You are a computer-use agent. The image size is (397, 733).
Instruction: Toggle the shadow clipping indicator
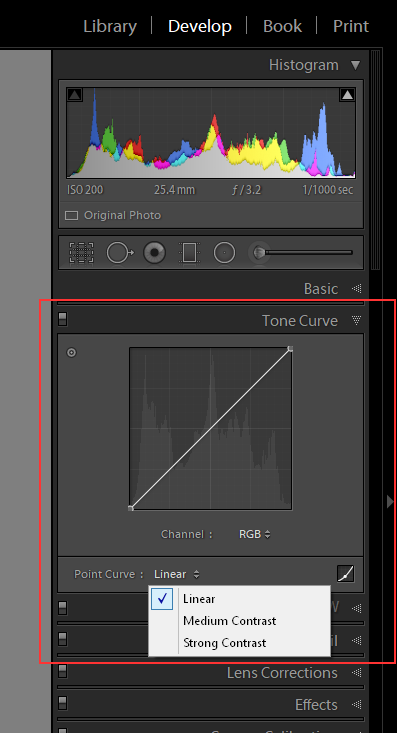tap(75, 95)
